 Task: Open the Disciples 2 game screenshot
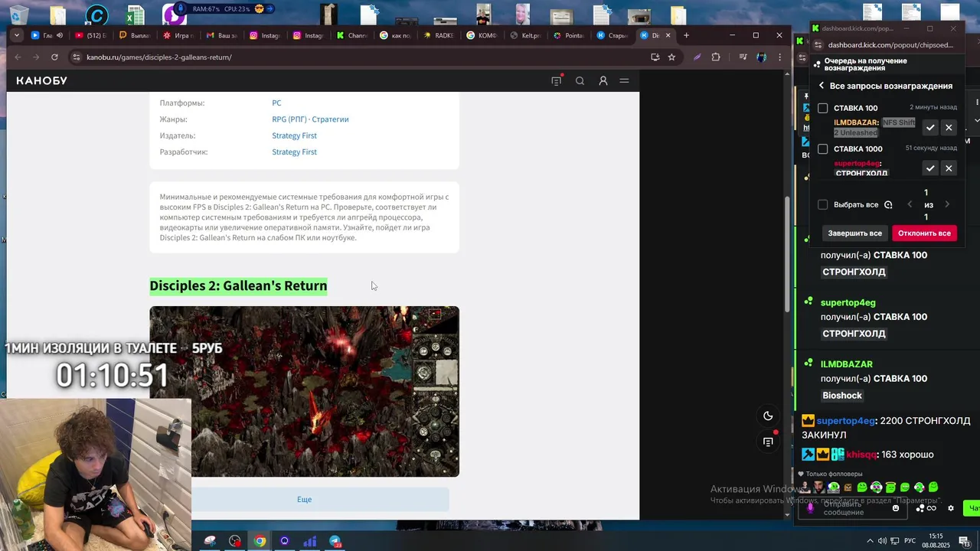[304, 391]
